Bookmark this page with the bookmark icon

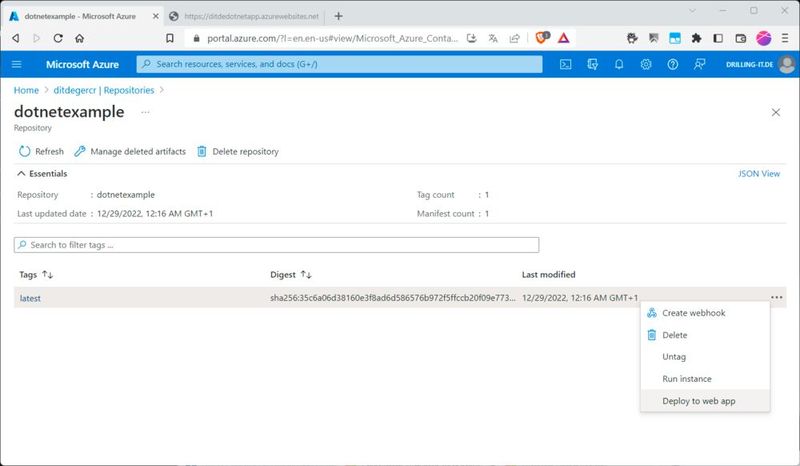point(170,38)
